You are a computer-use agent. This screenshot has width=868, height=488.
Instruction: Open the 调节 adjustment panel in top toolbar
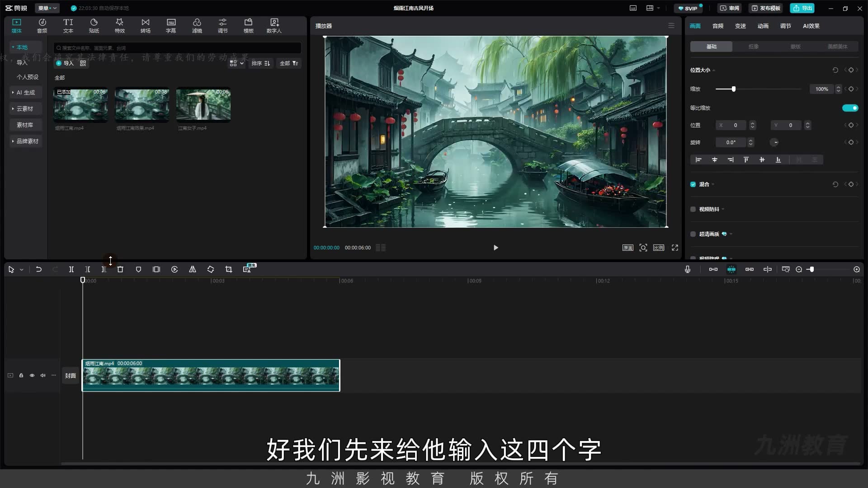(223, 26)
